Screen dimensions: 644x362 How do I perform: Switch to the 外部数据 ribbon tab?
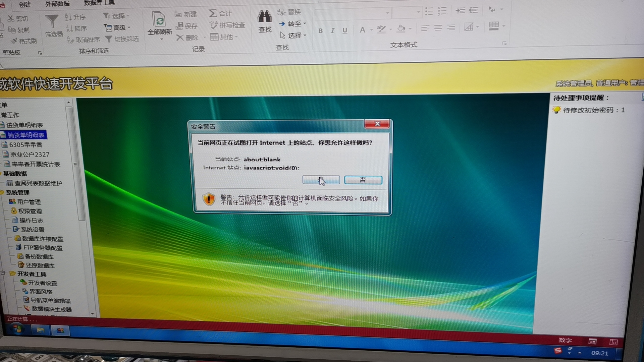point(57,4)
